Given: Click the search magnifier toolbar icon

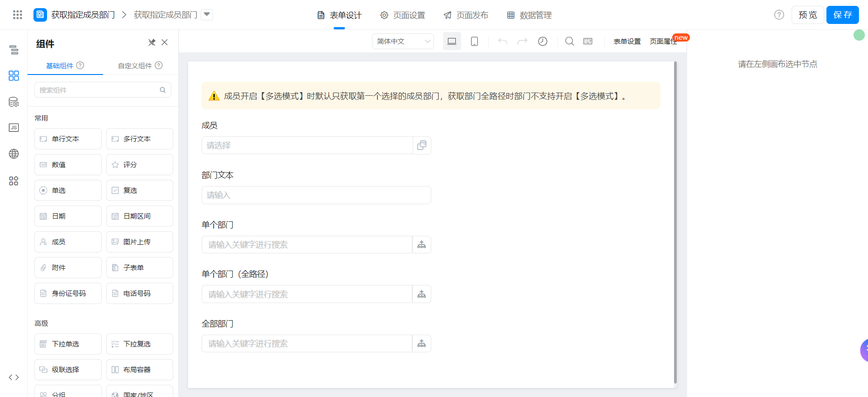Looking at the screenshot, I should pyautogui.click(x=570, y=41).
